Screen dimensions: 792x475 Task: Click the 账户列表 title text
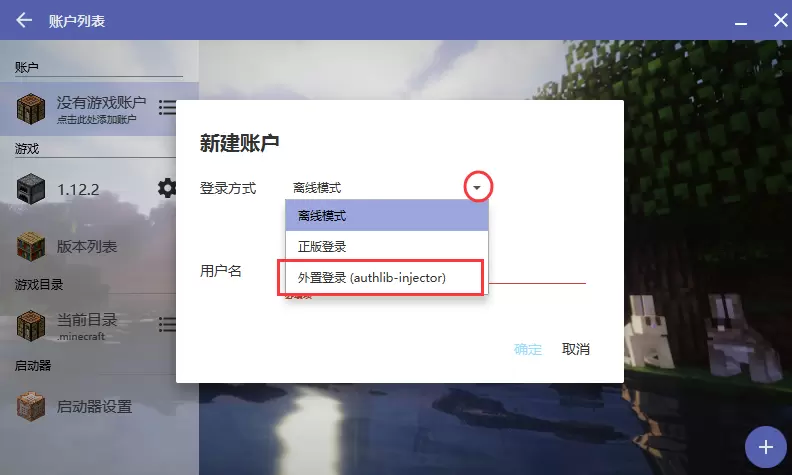[77, 21]
